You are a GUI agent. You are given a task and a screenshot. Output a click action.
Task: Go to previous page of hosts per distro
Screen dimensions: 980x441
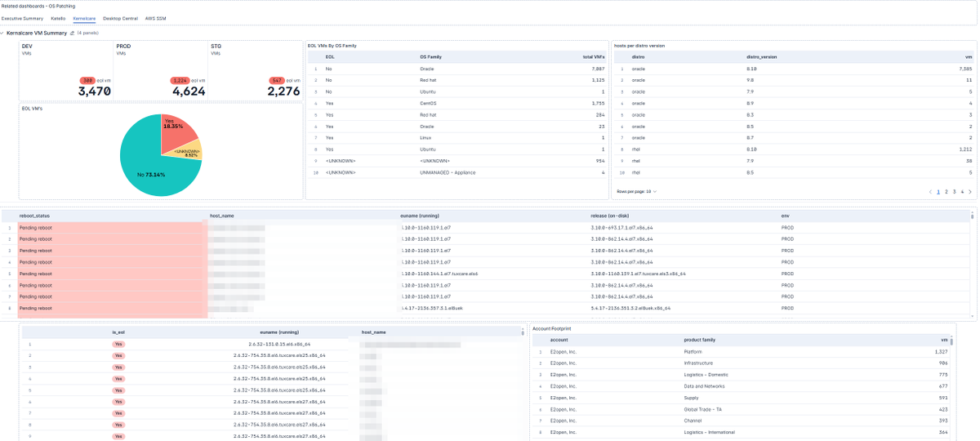coord(930,191)
